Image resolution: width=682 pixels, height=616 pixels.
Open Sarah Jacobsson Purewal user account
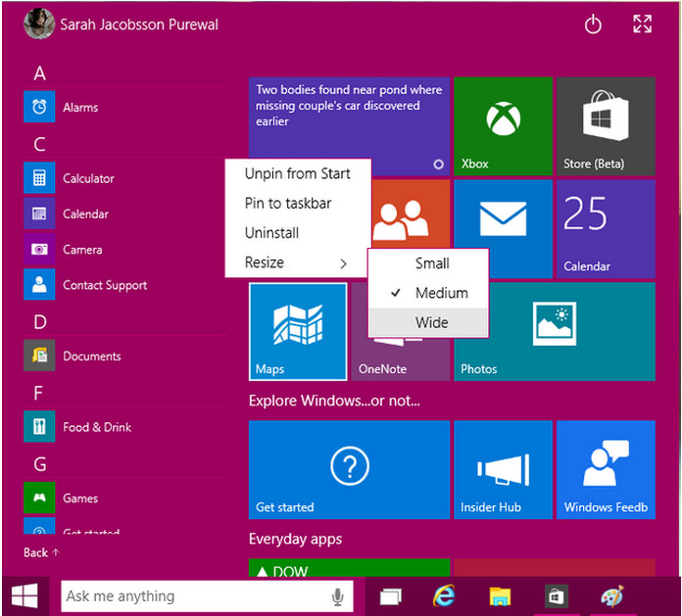(x=122, y=24)
